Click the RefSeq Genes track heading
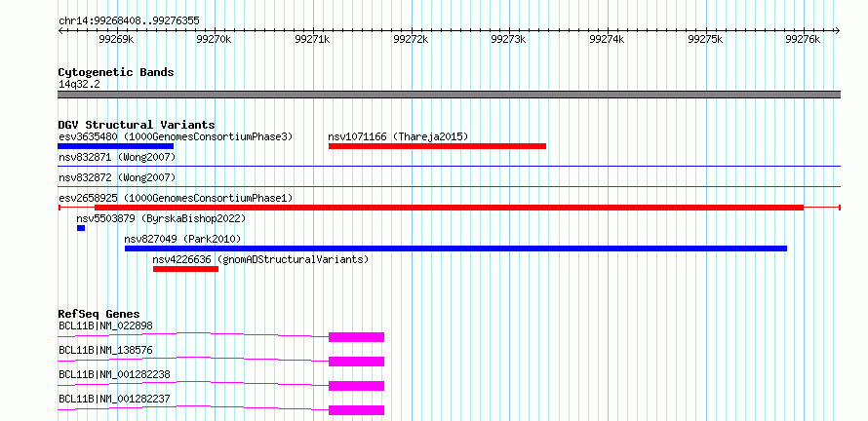The width and height of the screenshot is (868, 421). click(x=99, y=314)
